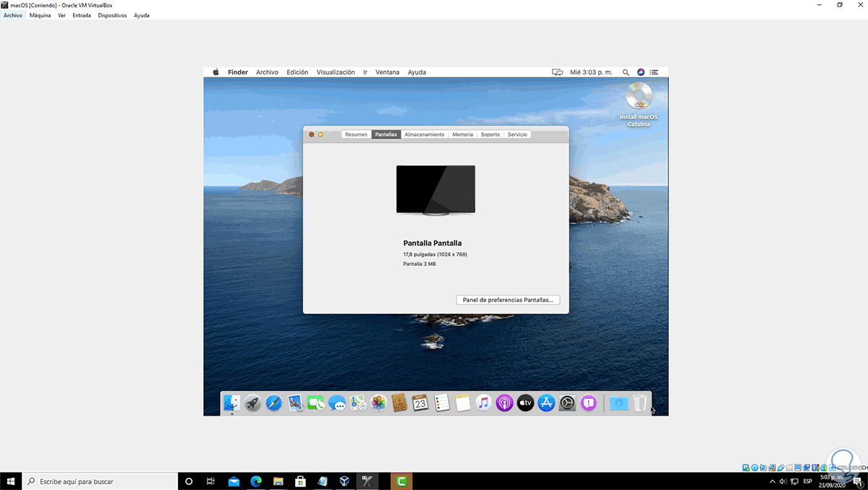Open Notes yellow pad in dock
Image resolution: width=868 pixels, height=490 pixels.
tap(463, 403)
